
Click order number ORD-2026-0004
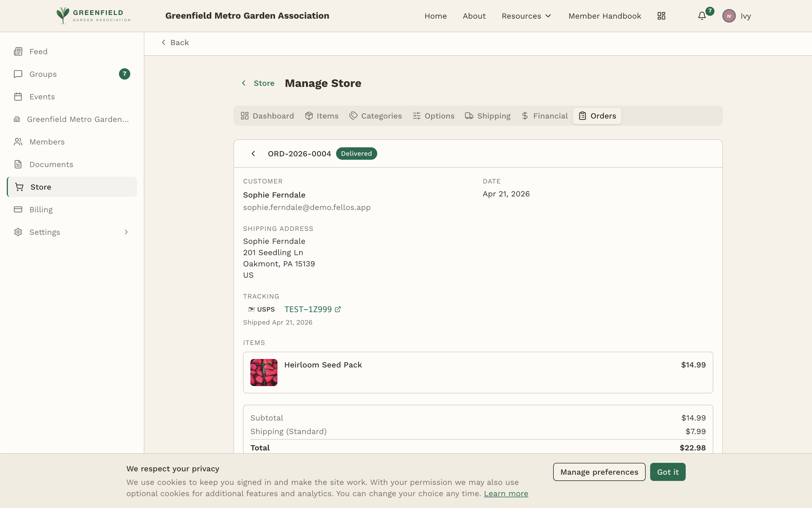[x=299, y=154]
